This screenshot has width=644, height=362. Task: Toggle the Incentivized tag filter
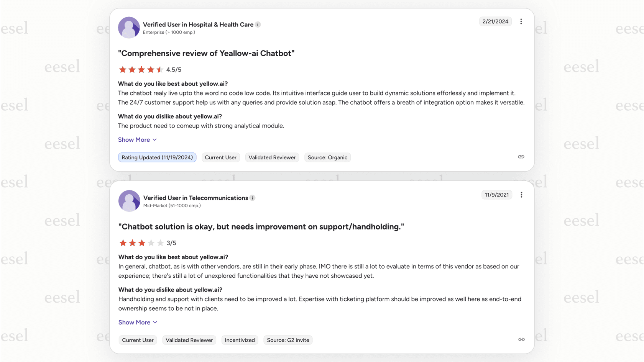tap(240, 340)
